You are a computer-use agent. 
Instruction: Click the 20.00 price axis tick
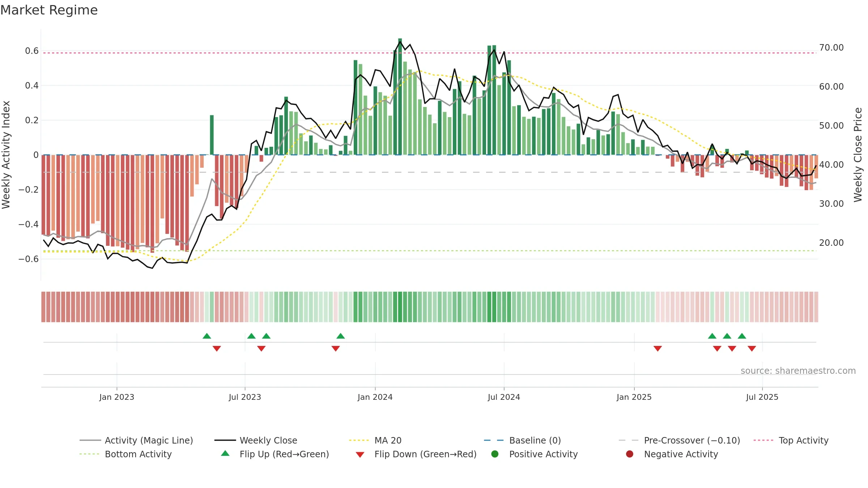tap(831, 243)
